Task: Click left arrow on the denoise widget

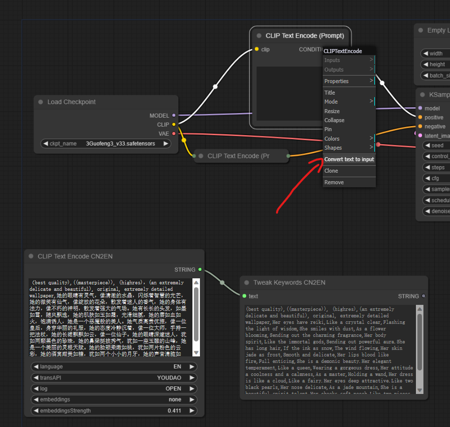Action: (428, 211)
